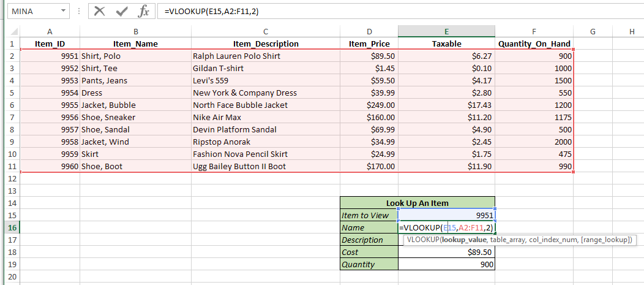Select the New York & Company Dress cell
644x285 pixels.
click(x=266, y=93)
